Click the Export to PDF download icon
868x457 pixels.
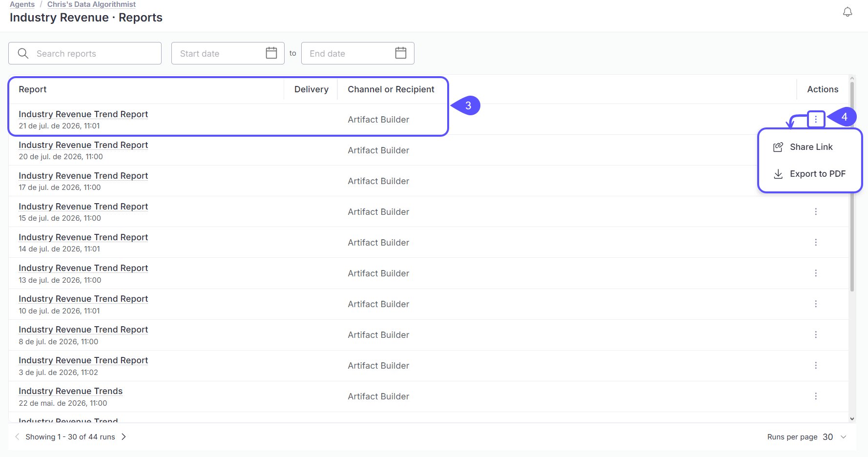tap(778, 174)
